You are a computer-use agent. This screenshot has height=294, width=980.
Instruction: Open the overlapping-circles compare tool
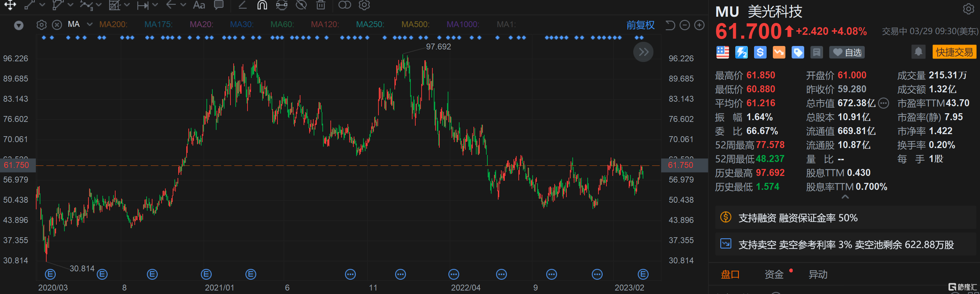345,5
